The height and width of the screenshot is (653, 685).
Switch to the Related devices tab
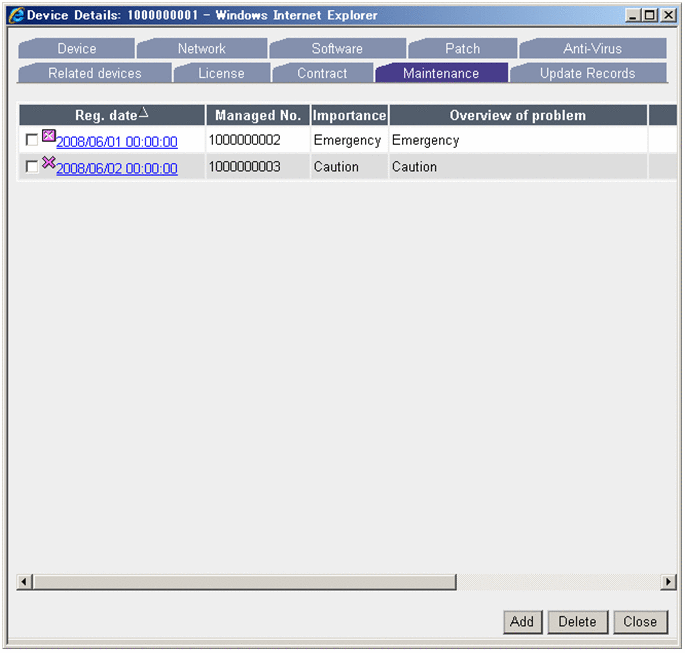(x=95, y=73)
